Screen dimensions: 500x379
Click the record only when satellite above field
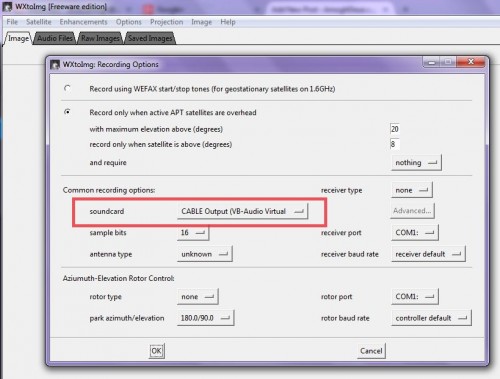tap(395, 144)
